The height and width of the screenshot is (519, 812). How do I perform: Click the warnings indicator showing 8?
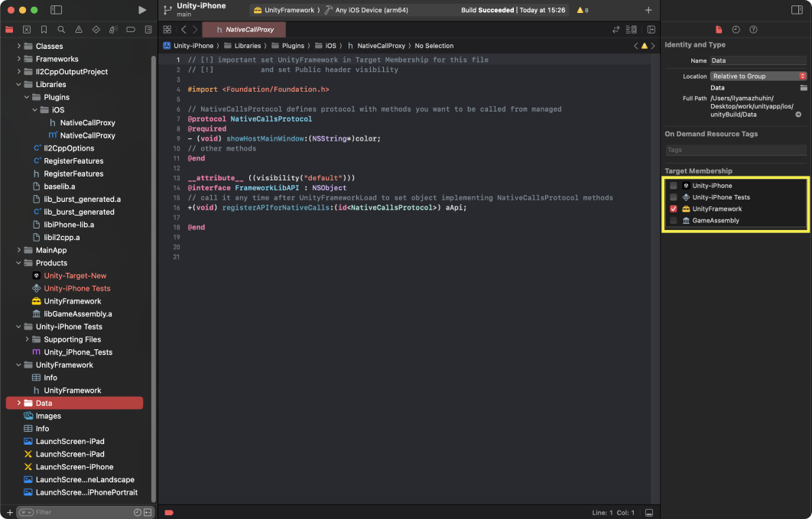point(583,10)
